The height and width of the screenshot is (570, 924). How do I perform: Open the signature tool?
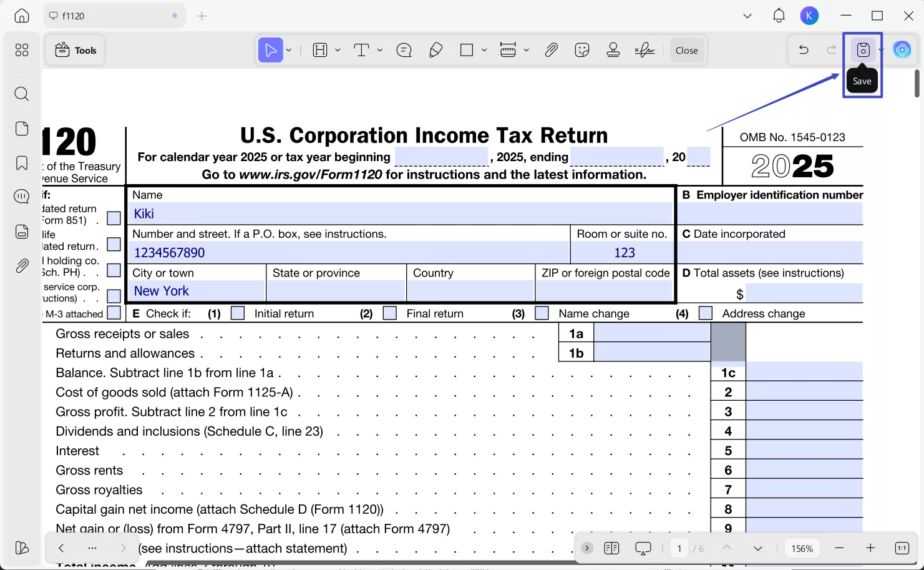click(x=645, y=50)
